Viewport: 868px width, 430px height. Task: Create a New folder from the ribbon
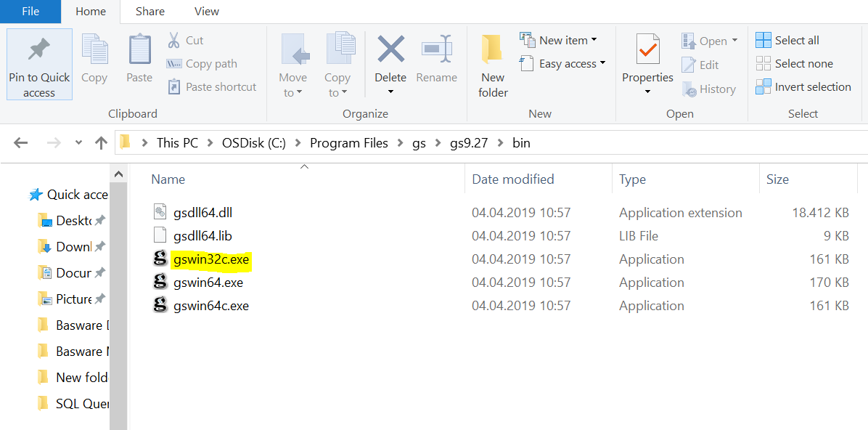click(x=493, y=65)
